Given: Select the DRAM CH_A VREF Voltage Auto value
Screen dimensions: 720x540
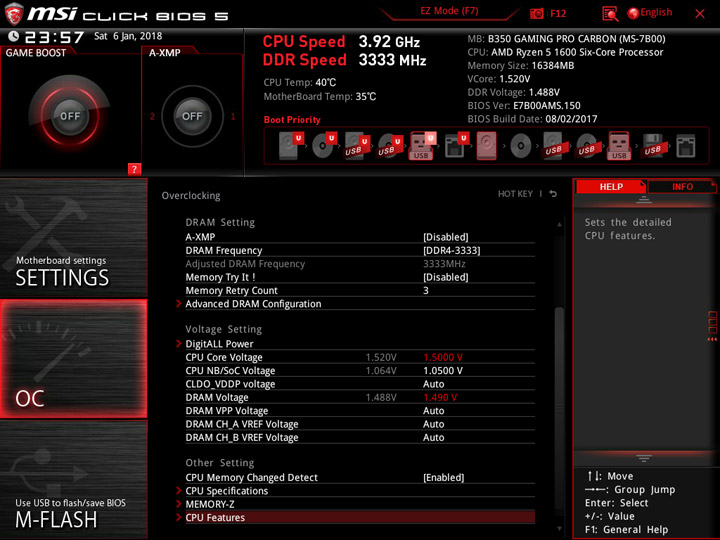Looking at the screenshot, I should (x=433, y=424).
